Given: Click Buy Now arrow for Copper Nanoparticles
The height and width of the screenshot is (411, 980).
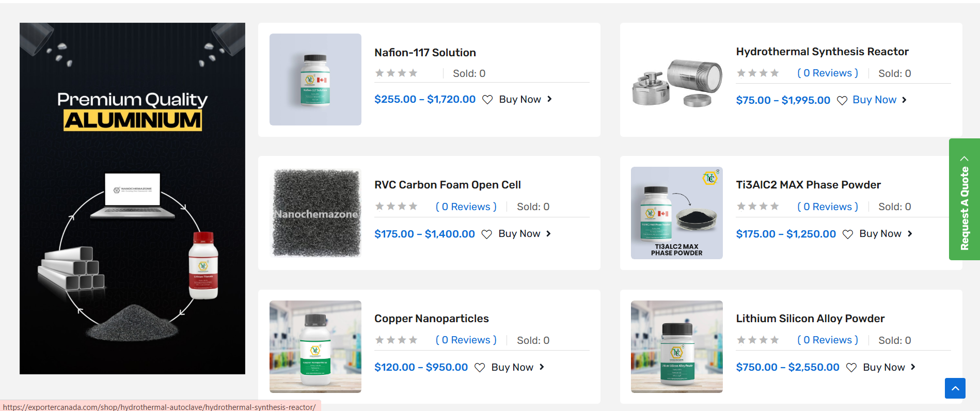Looking at the screenshot, I should (542, 367).
